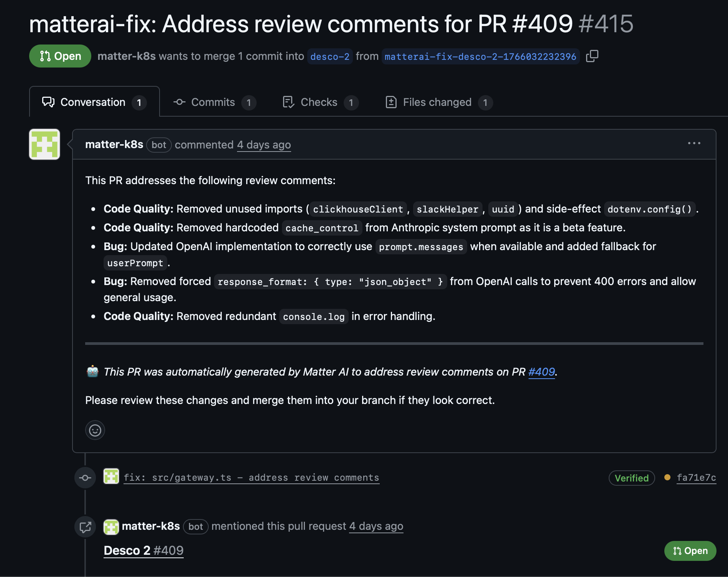Viewport: 728px width, 577px height.
Task: Open PR #409 link inside the bot comment
Action: coord(541,372)
